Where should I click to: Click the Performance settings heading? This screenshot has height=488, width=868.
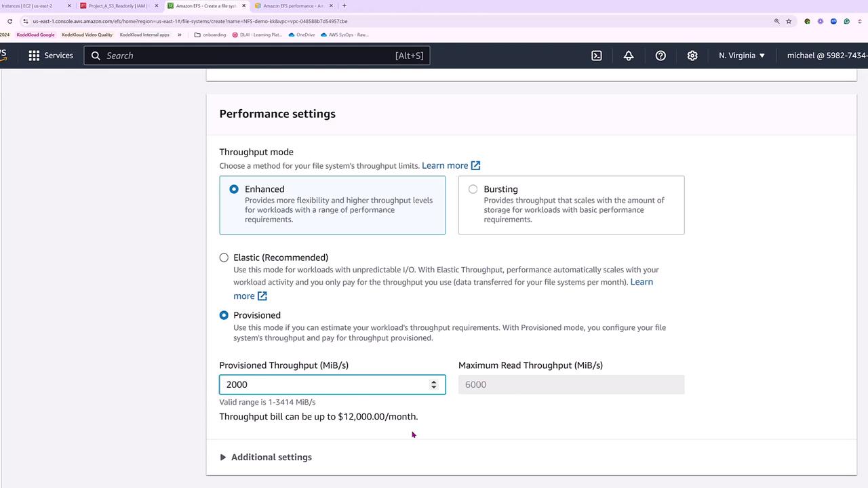coord(277,114)
